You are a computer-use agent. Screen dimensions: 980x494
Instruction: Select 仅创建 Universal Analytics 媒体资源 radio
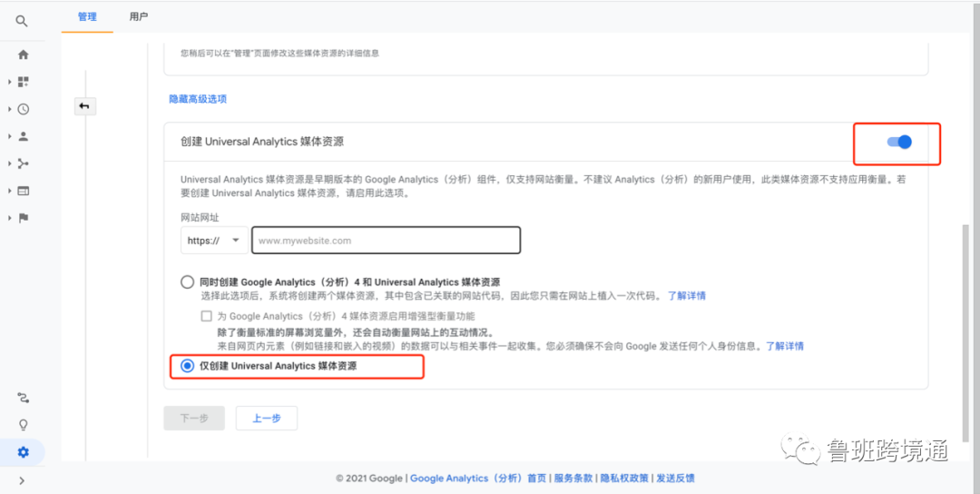pos(187,366)
